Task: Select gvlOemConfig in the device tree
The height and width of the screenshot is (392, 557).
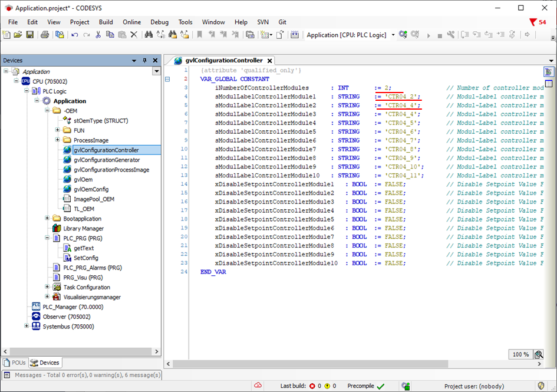Action: [91, 189]
